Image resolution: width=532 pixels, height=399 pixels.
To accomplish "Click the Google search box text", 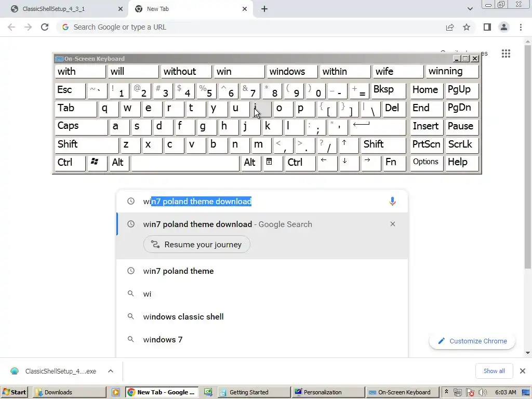I will tap(197, 201).
